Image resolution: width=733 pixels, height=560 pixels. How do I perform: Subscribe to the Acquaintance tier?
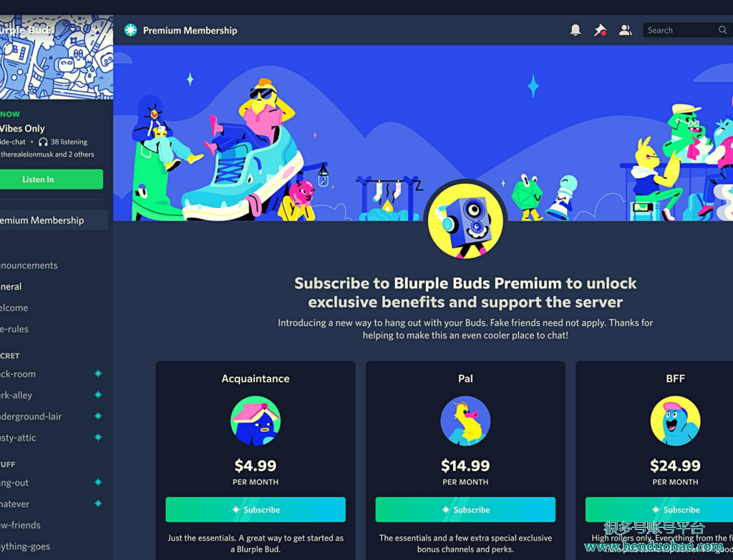coord(256,509)
